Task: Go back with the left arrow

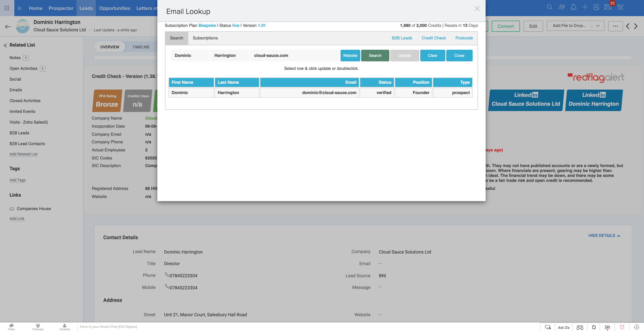Action: coord(8,26)
